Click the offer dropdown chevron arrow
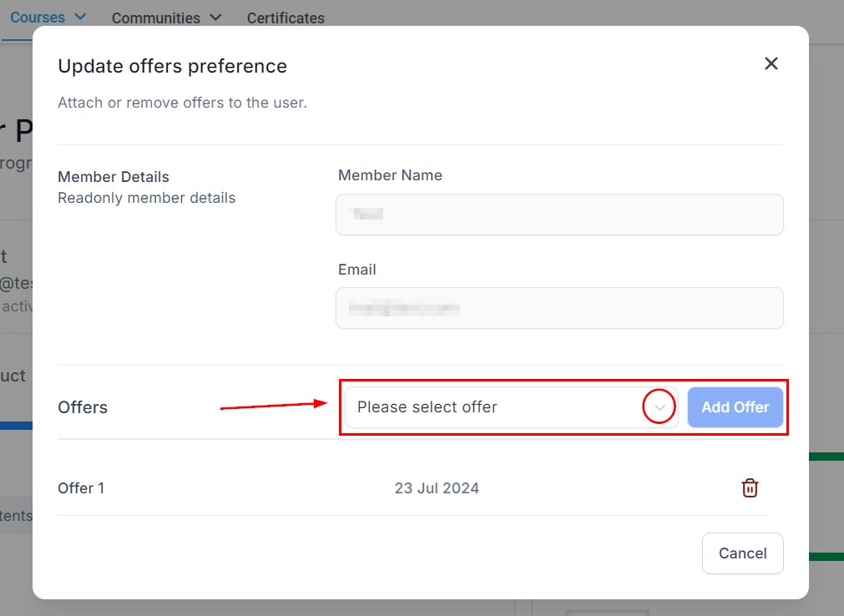 pyautogui.click(x=660, y=407)
